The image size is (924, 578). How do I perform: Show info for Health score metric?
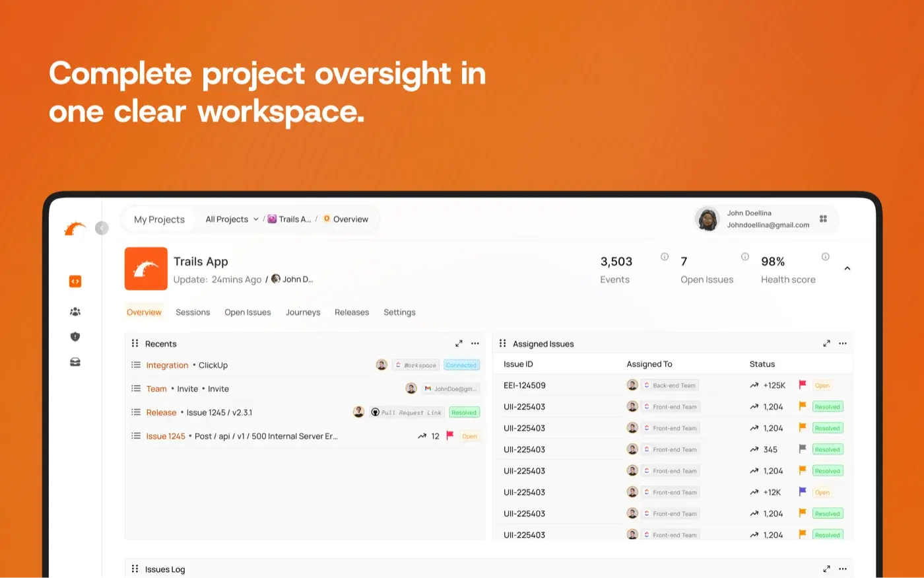[x=826, y=257]
